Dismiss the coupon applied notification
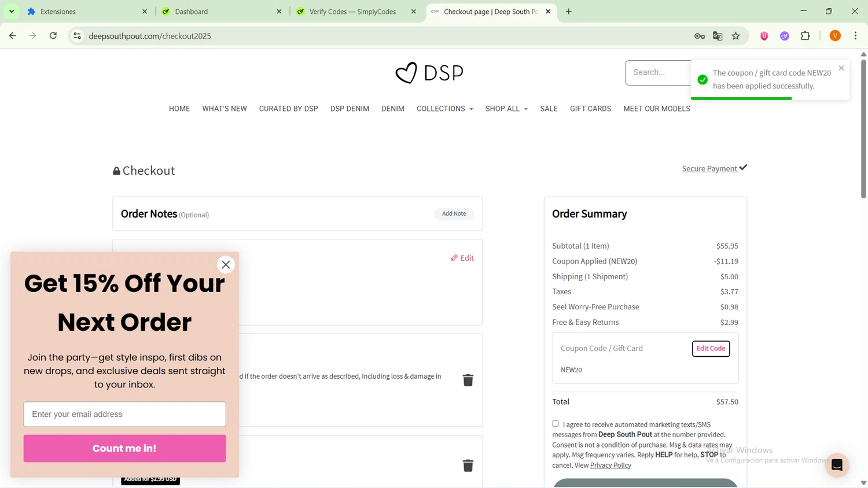The height and width of the screenshot is (488, 868). click(841, 68)
